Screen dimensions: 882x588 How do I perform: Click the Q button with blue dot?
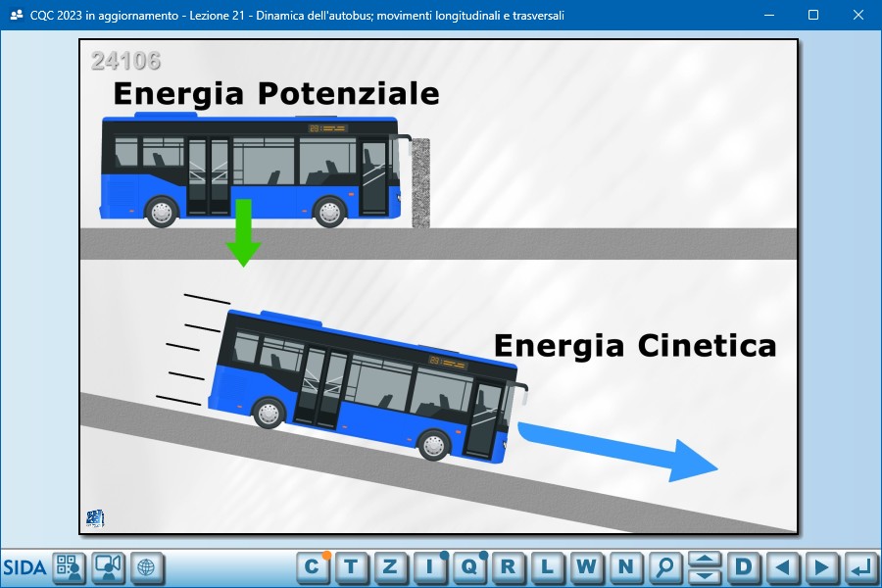pyautogui.click(x=468, y=566)
